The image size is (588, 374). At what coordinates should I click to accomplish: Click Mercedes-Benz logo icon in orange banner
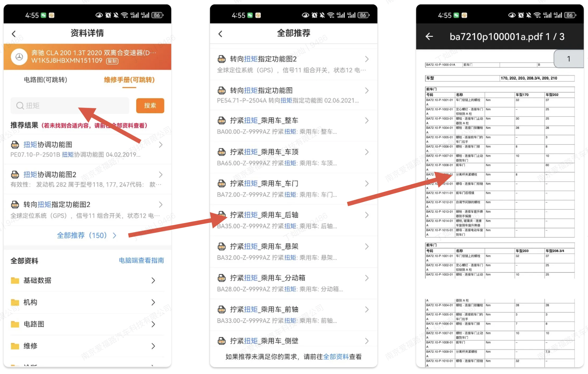pos(19,57)
